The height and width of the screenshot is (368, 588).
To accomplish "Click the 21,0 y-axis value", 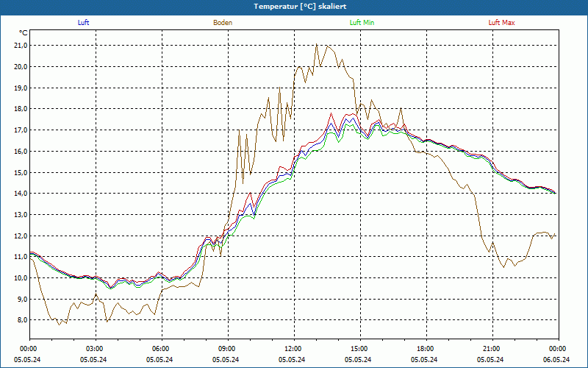I will coord(20,46).
